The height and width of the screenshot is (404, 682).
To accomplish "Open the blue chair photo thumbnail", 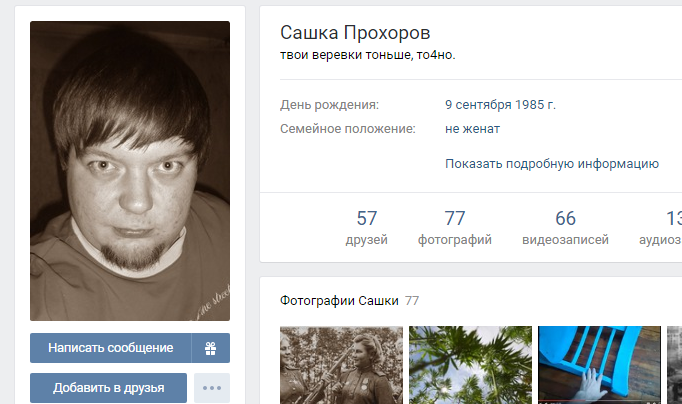I will pyautogui.click(x=599, y=365).
